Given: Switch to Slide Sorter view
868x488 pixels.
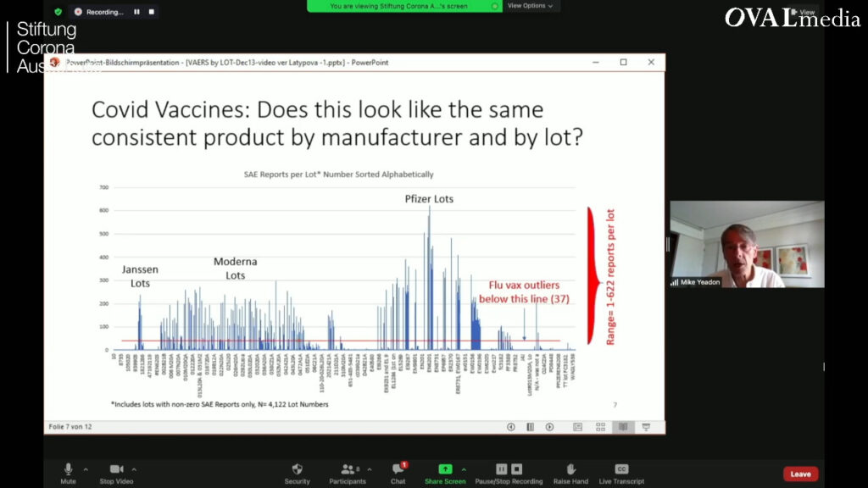Looking at the screenshot, I should point(601,427).
